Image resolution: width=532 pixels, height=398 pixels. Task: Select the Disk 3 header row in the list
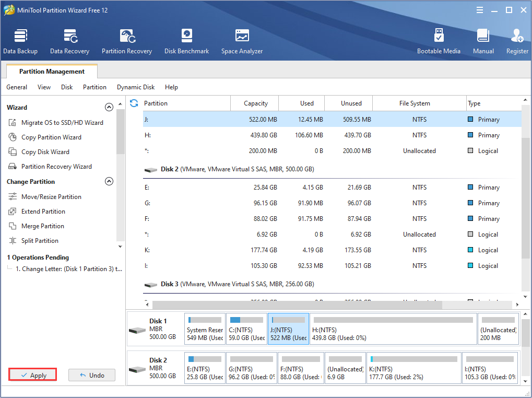332,284
